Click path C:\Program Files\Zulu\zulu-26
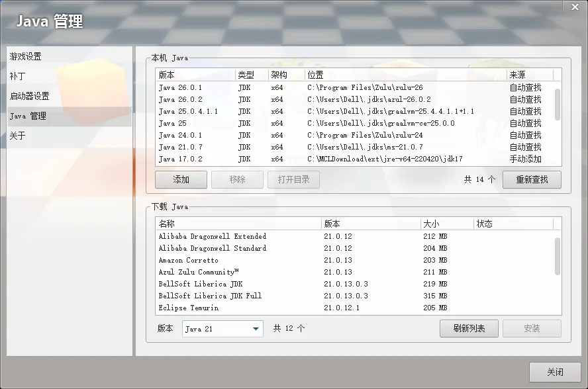The image size is (588, 389). (365, 88)
